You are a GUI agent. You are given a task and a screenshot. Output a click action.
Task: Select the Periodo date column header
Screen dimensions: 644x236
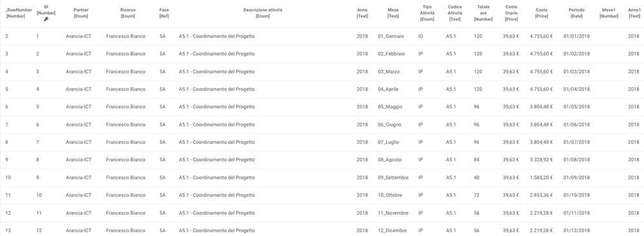pos(576,13)
